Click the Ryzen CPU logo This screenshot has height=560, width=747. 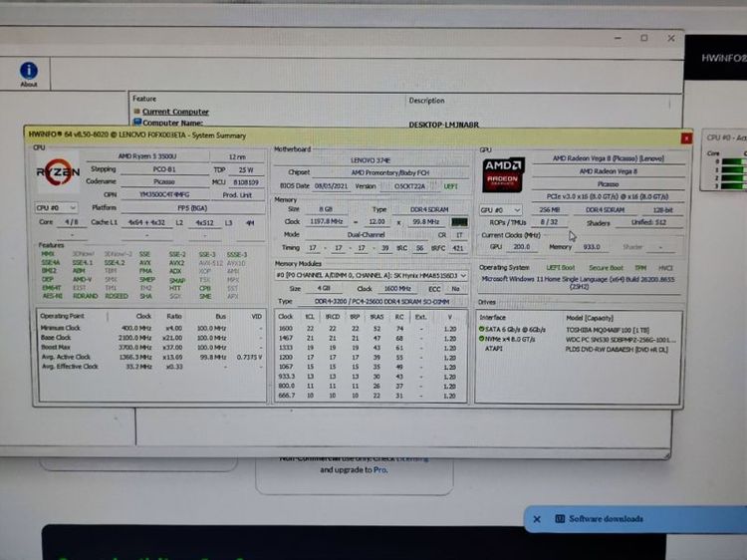coord(58,172)
